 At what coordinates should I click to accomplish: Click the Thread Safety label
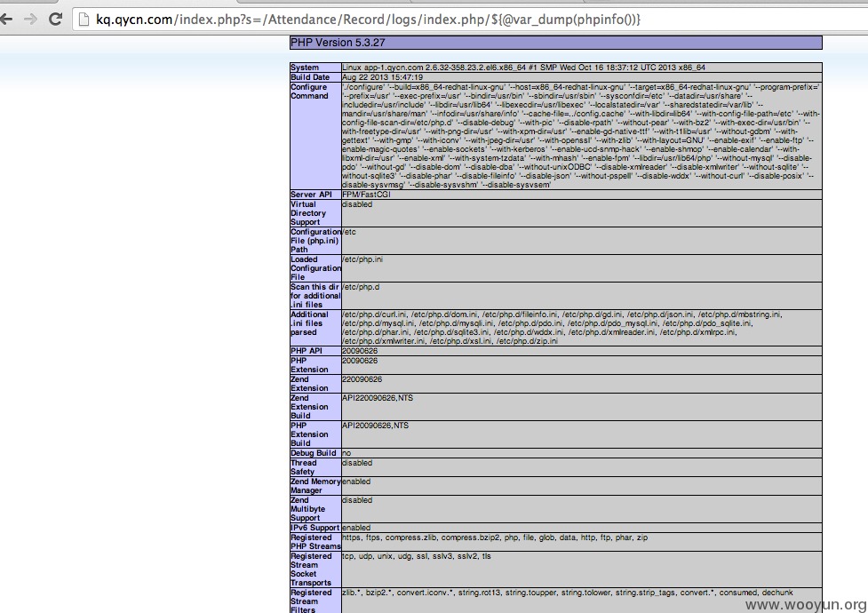(304, 467)
